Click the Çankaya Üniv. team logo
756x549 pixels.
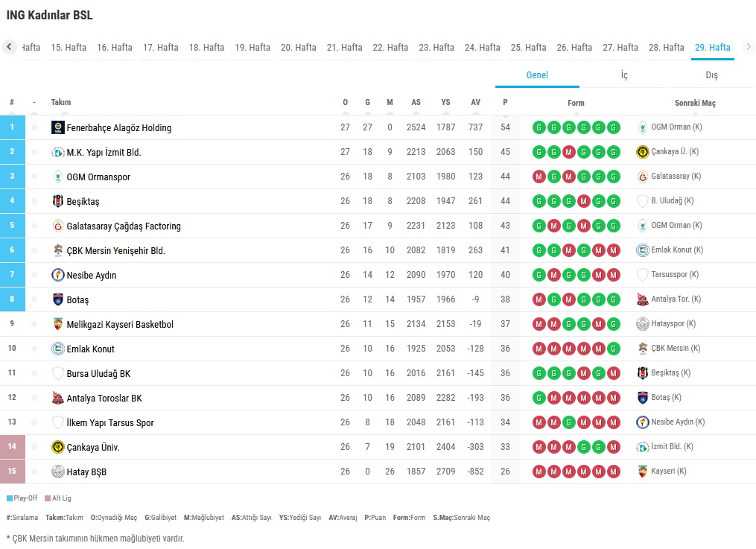[x=58, y=447]
